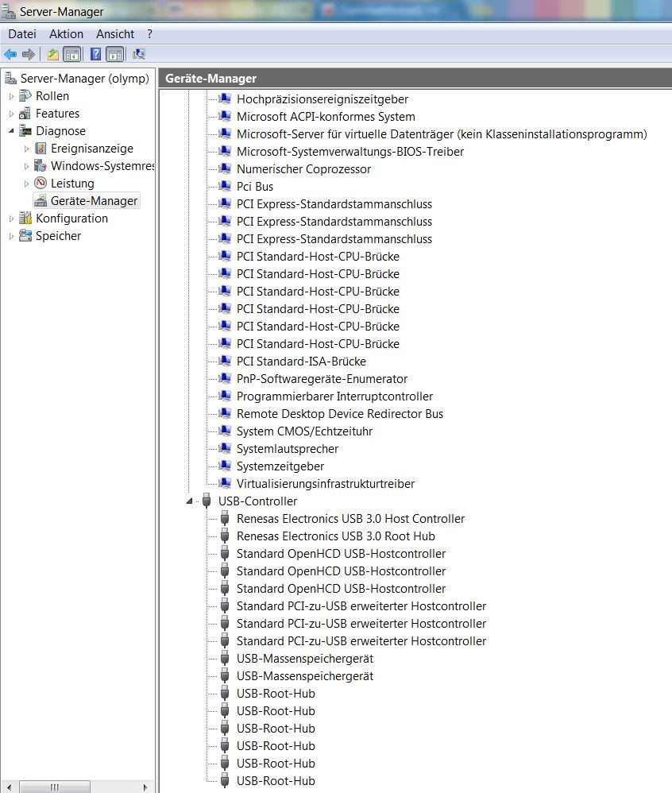Click the Remote Desktop Device Redirector Bus icon
Screen dimensions: 672x793
tap(225, 413)
